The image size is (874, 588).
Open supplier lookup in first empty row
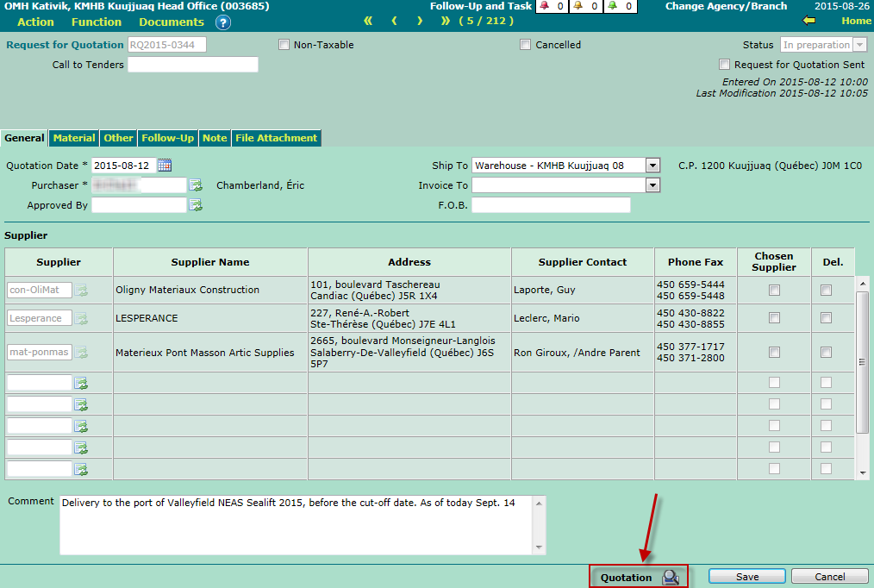tap(81, 383)
